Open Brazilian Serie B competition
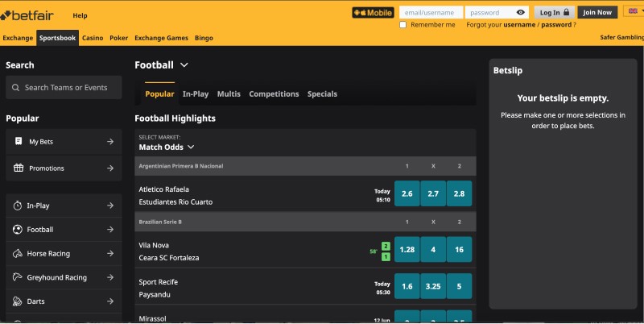The width and height of the screenshot is (644, 324). point(160,222)
